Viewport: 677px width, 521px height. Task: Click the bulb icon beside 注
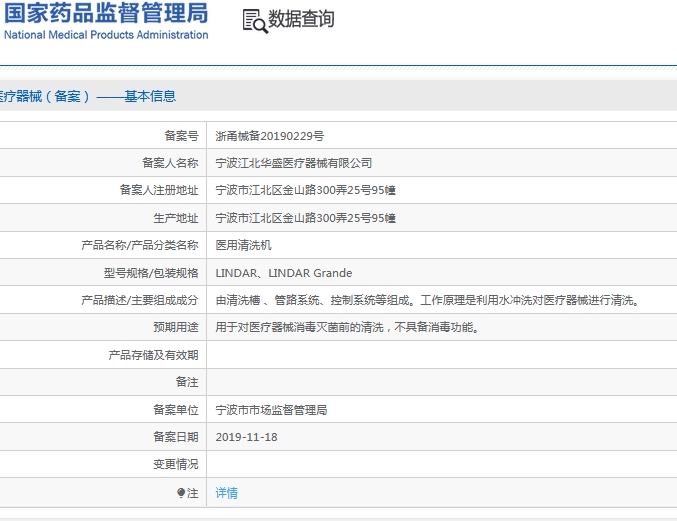pos(181,493)
